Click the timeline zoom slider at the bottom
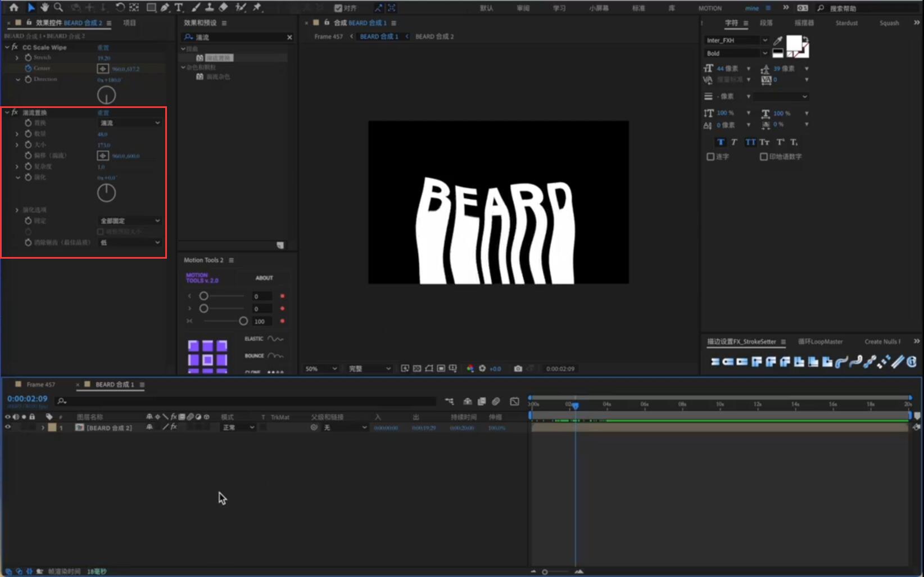924x577 pixels. click(545, 572)
